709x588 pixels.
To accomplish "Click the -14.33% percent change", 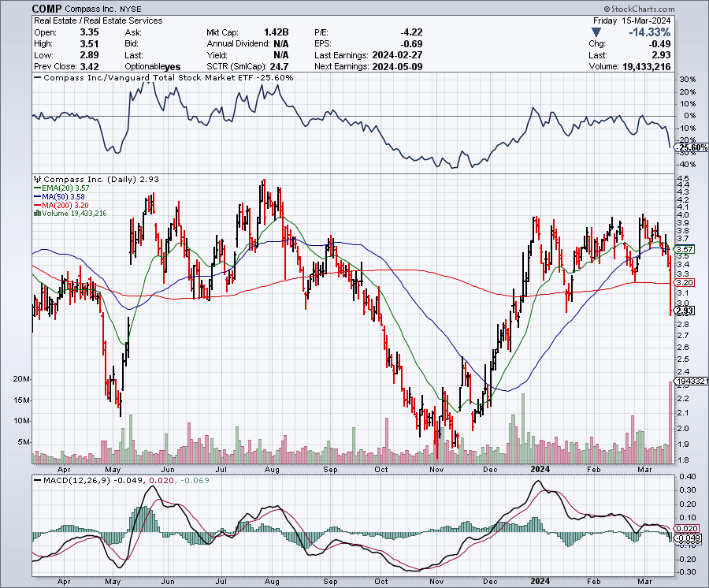I will (x=649, y=32).
